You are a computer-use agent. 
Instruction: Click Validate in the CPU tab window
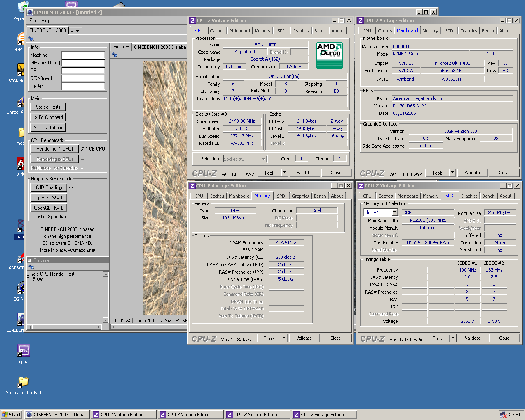(x=304, y=173)
